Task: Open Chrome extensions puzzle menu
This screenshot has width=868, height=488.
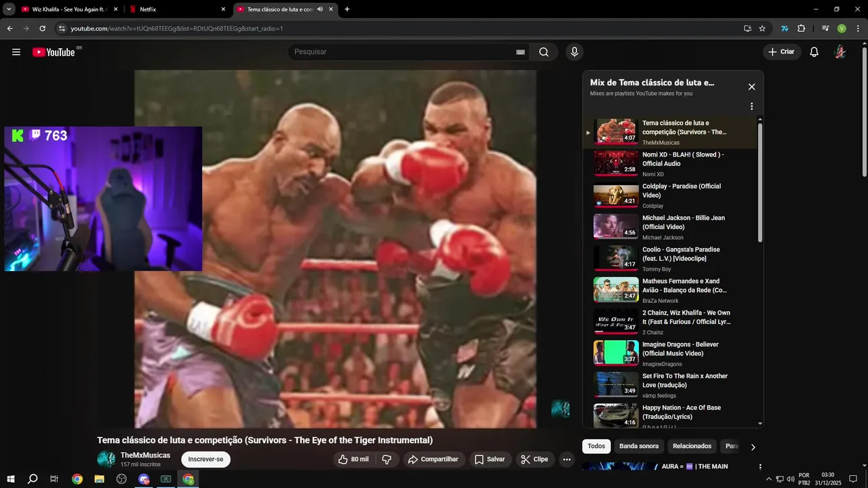Action: coord(801,28)
